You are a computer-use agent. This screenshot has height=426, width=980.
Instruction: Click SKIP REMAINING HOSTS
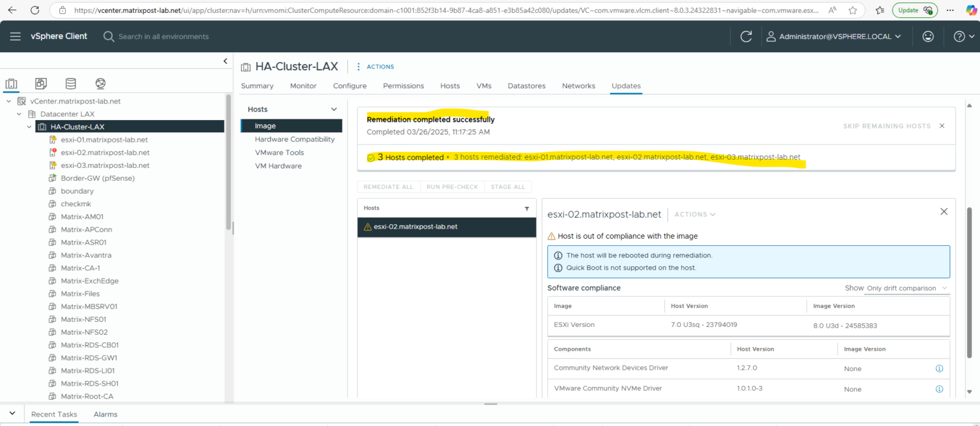(886, 126)
